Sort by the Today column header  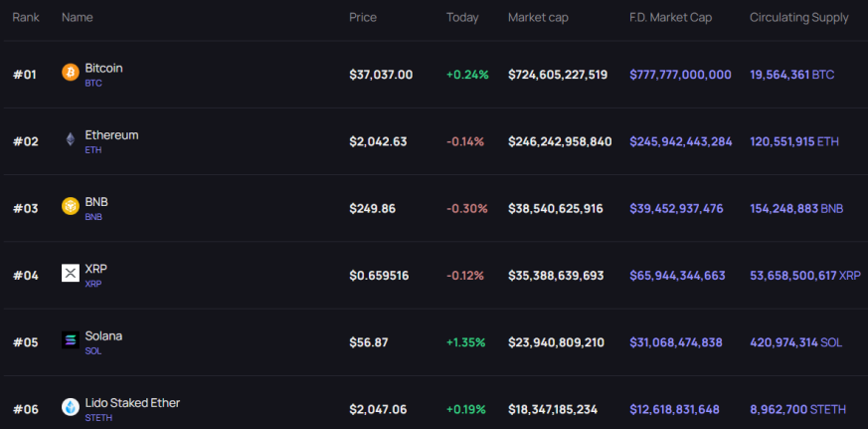462,18
